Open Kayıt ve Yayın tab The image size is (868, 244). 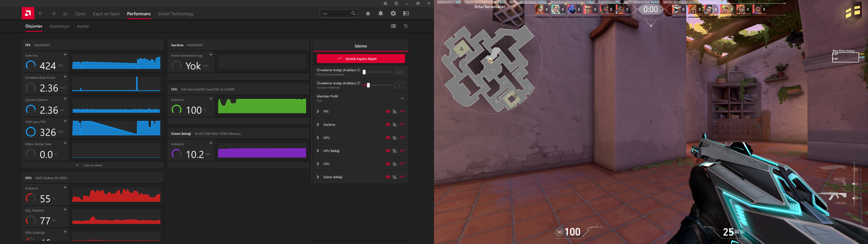[106, 14]
